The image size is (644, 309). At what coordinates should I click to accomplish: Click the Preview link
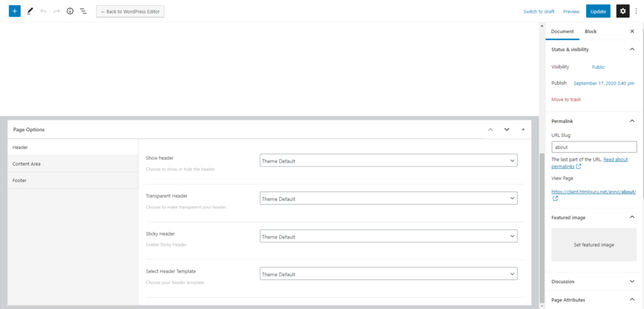pos(571,11)
